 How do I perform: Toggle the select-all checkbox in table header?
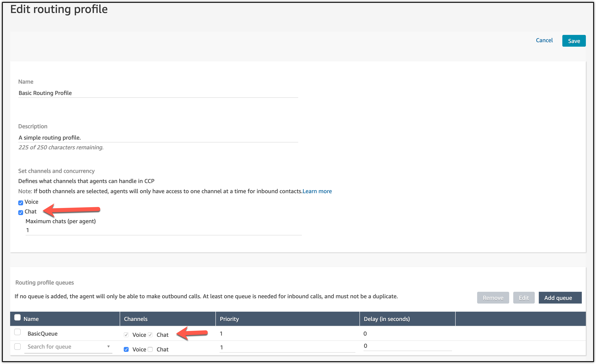coord(17,317)
